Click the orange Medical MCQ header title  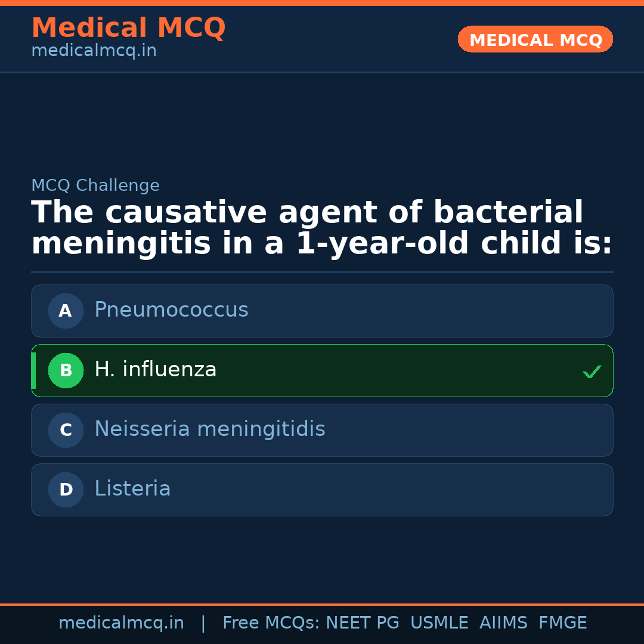click(128, 28)
